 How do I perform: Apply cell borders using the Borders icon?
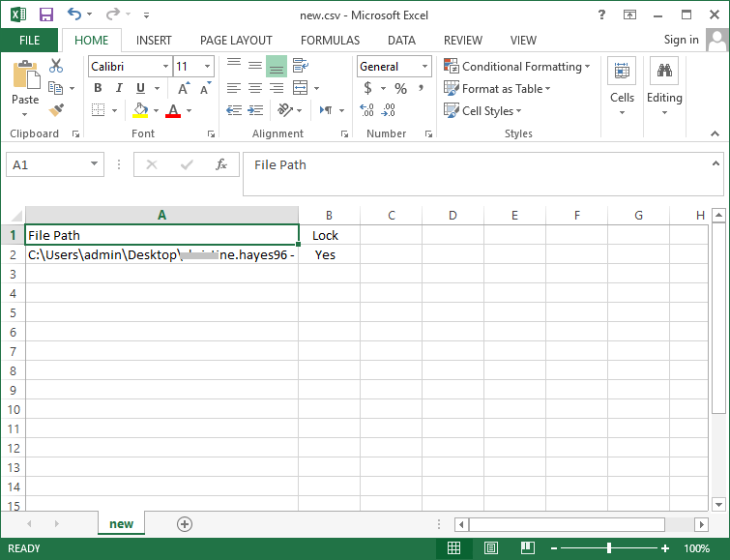(x=99, y=110)
